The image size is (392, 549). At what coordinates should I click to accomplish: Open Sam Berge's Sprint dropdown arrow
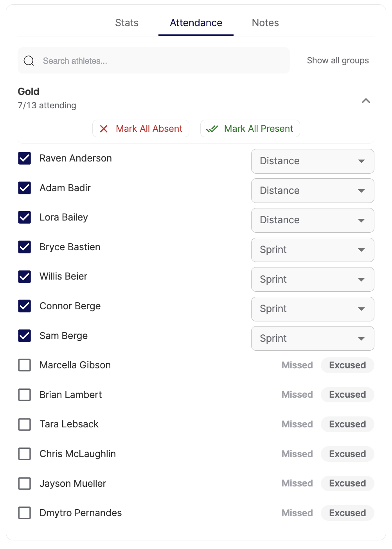[361, 339]
